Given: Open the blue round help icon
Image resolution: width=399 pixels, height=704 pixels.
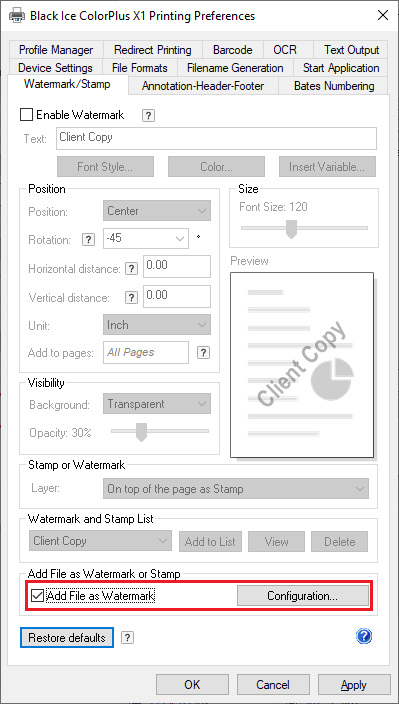Looking at the screenshot, I should [x=364, y=636].
